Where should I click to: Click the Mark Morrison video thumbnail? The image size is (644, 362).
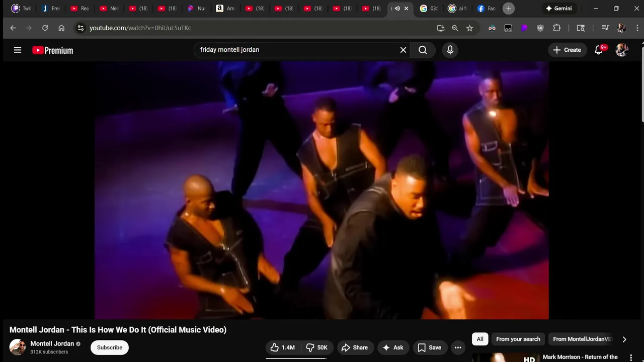(505, 357)
